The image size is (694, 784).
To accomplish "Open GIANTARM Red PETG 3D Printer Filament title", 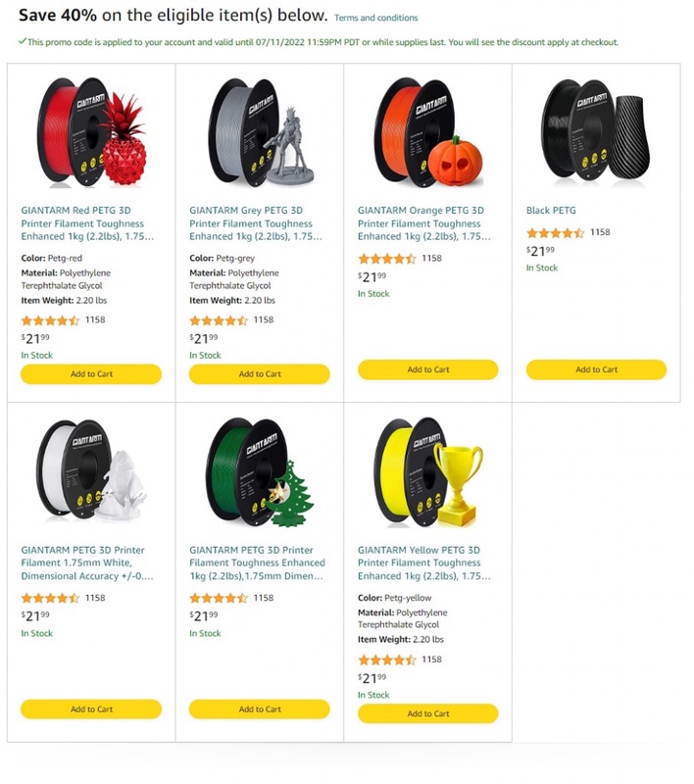I will [x=87, y=223].
